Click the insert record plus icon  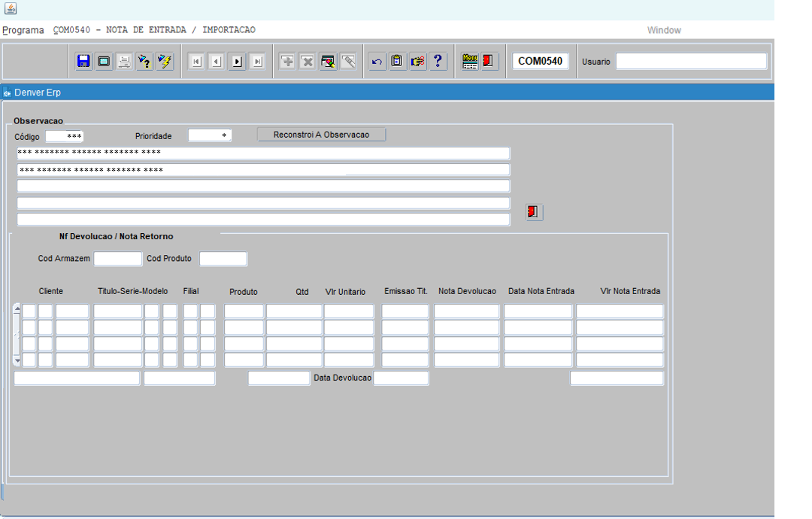pos(287,62)
